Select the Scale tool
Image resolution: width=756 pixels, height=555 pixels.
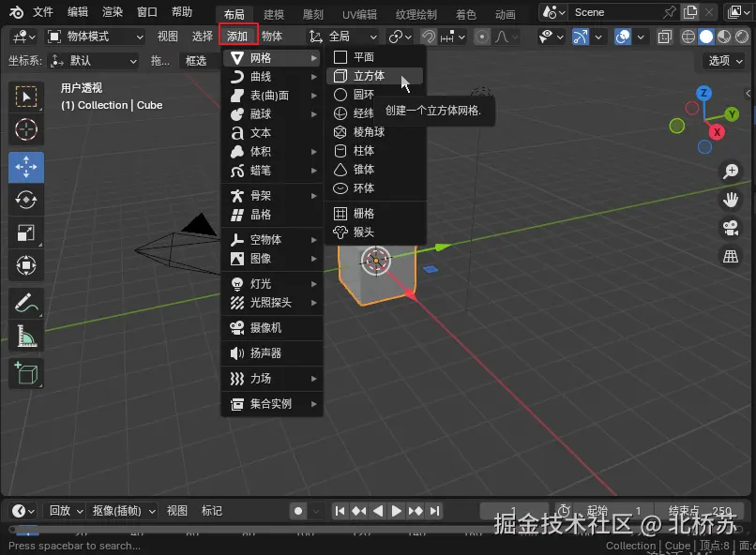[x=26, y=232]
